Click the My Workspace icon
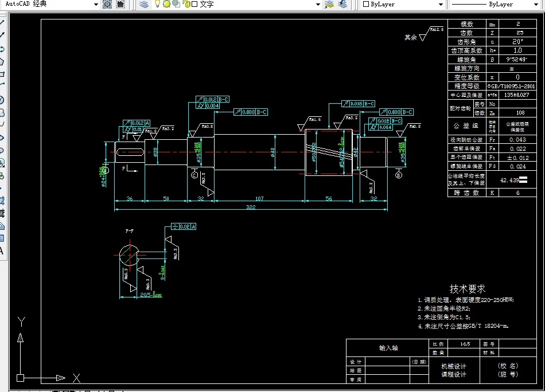This screenshot has height=392, width=545. click(x=120, y=4)
